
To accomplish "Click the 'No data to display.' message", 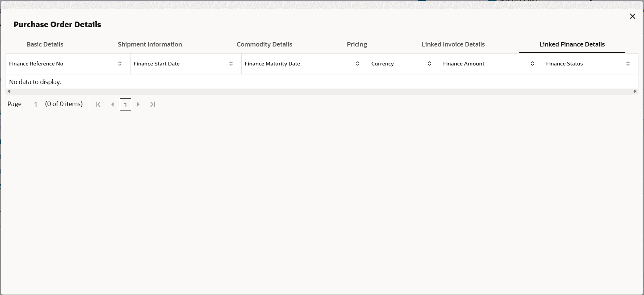I will pos(35,82).
